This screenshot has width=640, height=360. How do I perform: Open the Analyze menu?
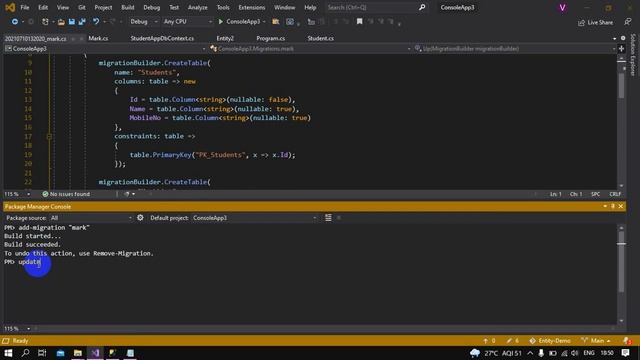(198, 7)
